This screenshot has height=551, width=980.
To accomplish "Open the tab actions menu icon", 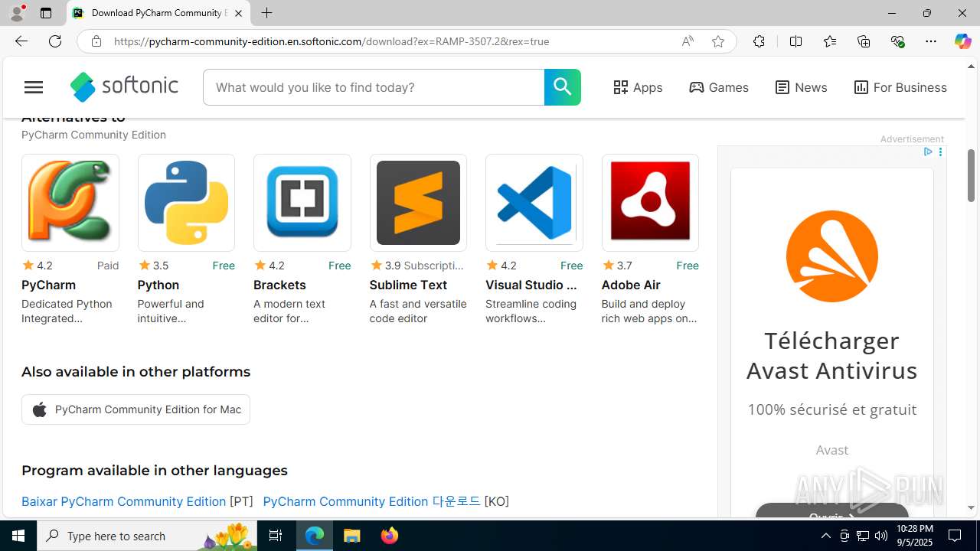I will pos(46,13).
